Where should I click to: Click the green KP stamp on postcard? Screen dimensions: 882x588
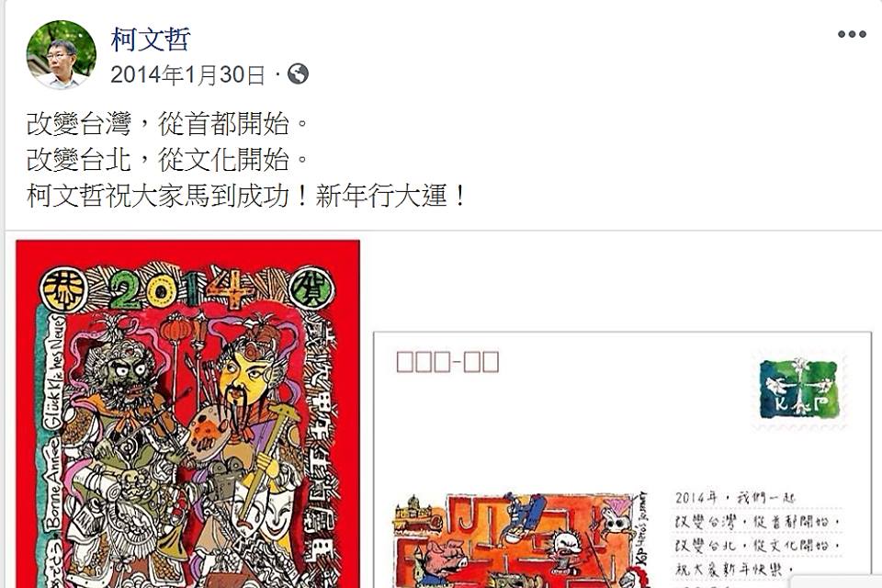(x=799, y=390)
